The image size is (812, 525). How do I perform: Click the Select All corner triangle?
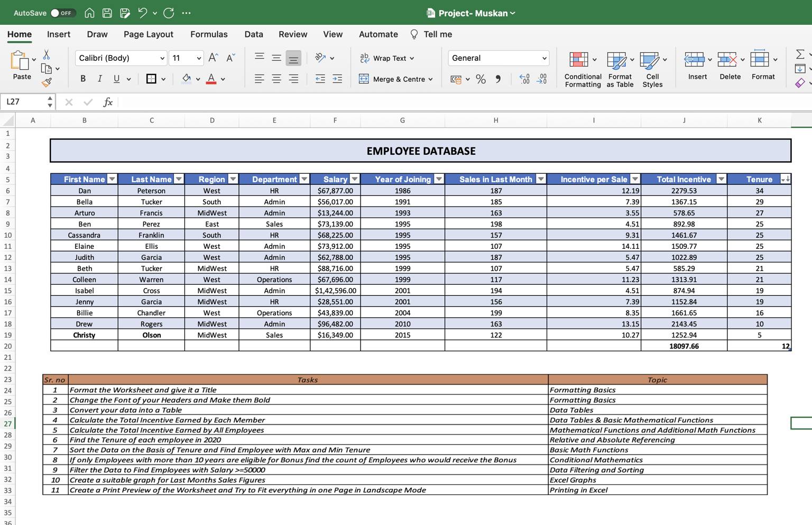pos(8,121)
